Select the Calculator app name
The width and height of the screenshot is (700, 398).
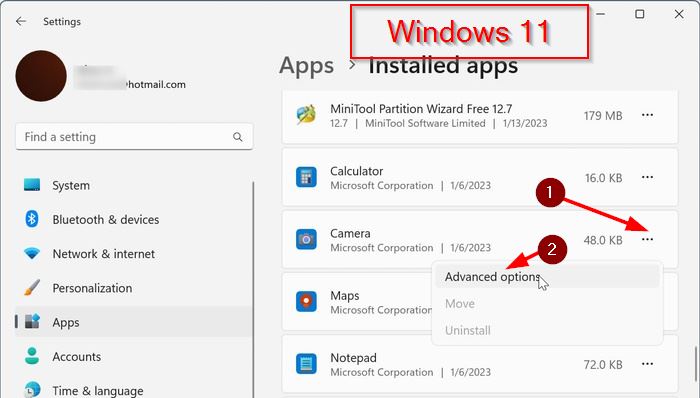357,171
